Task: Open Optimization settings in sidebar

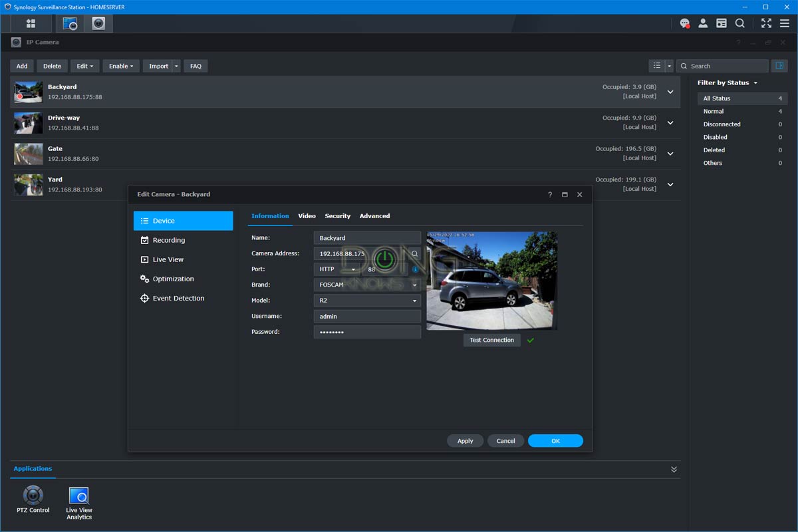Action: coord(183,279)
